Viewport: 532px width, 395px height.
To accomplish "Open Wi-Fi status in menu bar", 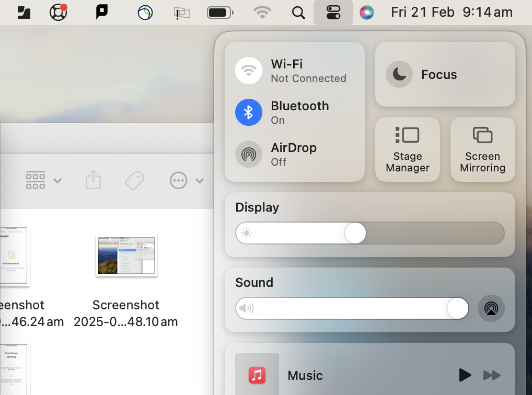I will pyautogui.click(x=262, y=13).
